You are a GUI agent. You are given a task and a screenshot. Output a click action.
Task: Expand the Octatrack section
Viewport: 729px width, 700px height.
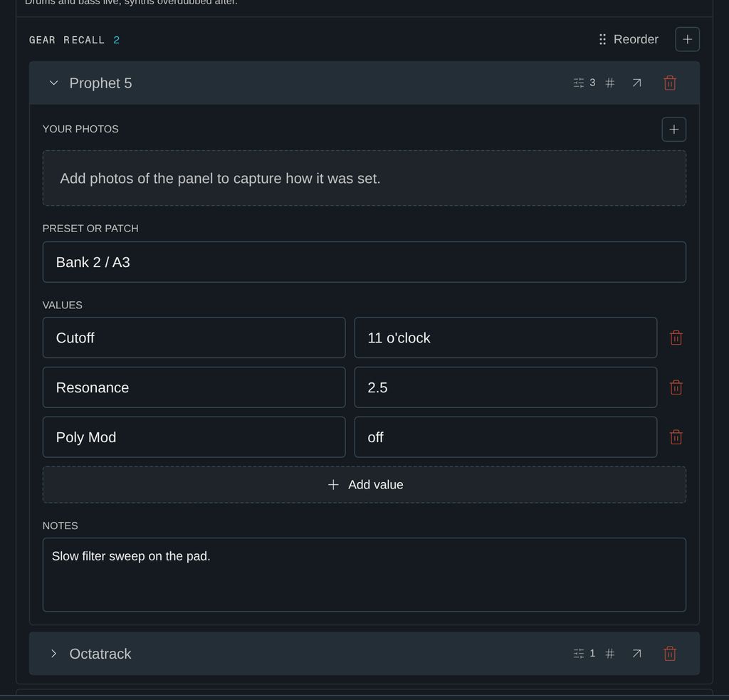pyautogui.click(x=54, y=654)
